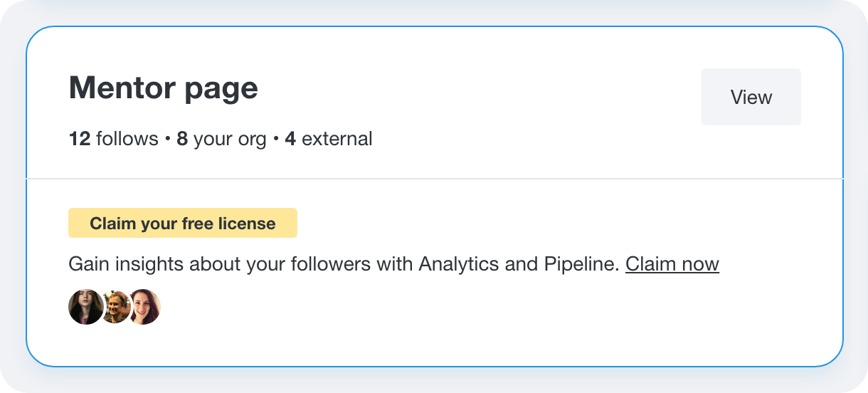Click the bold number 8
This screenshot has height=393, width=868.
click(x=182, y=138)
